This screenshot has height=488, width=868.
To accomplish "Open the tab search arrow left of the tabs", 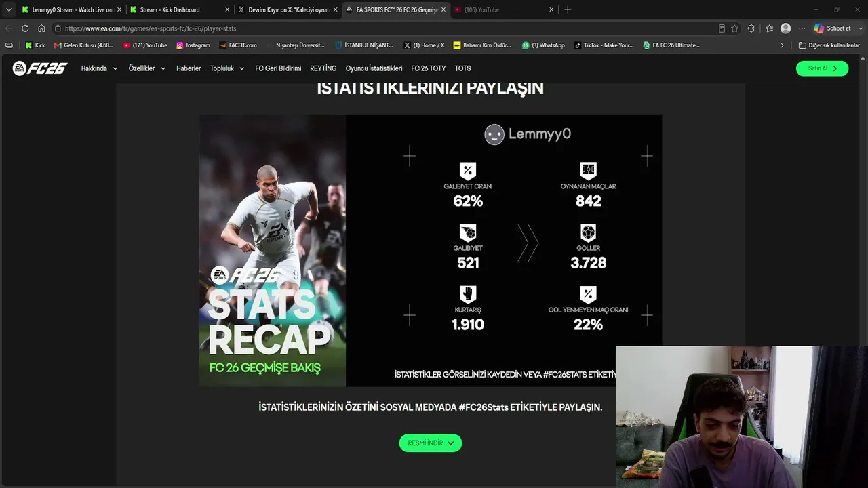I will [9, 9].
